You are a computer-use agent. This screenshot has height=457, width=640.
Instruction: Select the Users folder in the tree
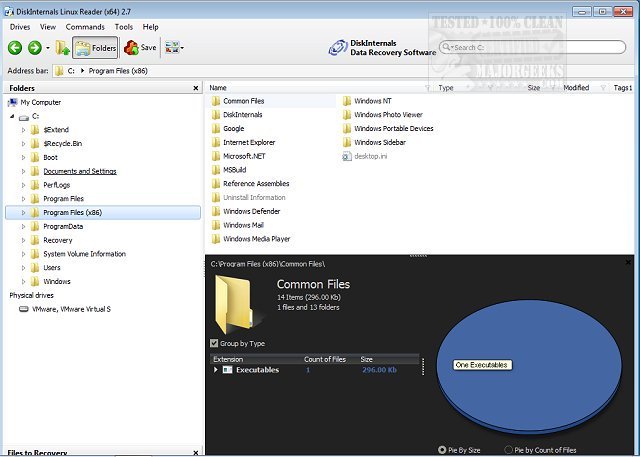[52, 268]
